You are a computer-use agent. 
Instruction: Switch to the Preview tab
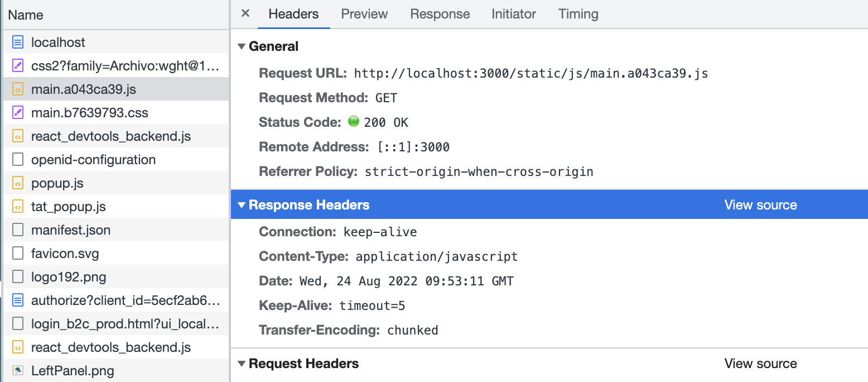click(x=364, y=14)
